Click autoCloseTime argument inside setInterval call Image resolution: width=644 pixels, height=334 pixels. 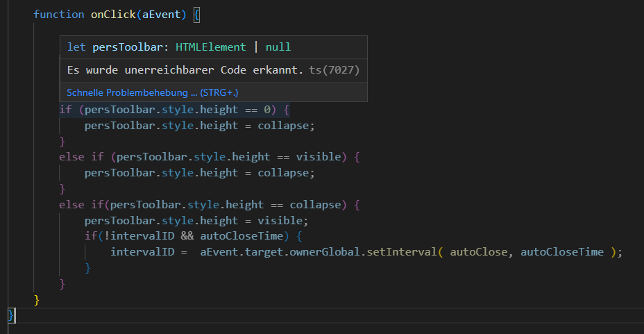tap(562, 252)
